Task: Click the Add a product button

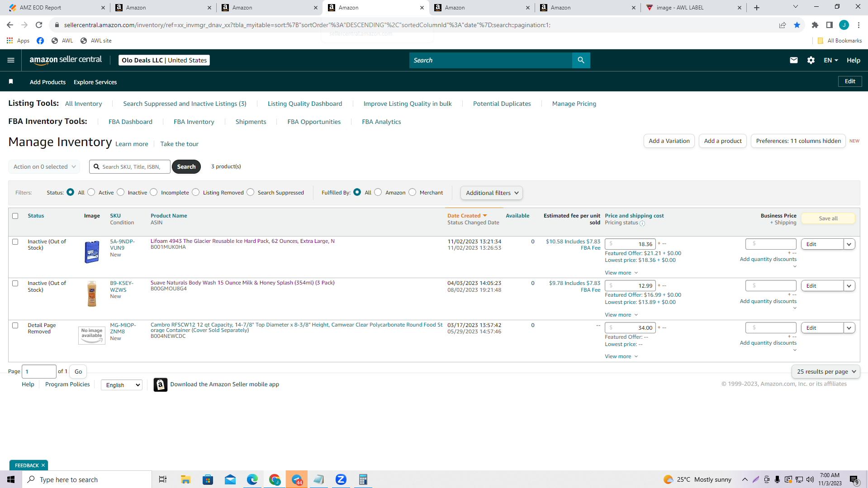Action: [x=722, y=141]
